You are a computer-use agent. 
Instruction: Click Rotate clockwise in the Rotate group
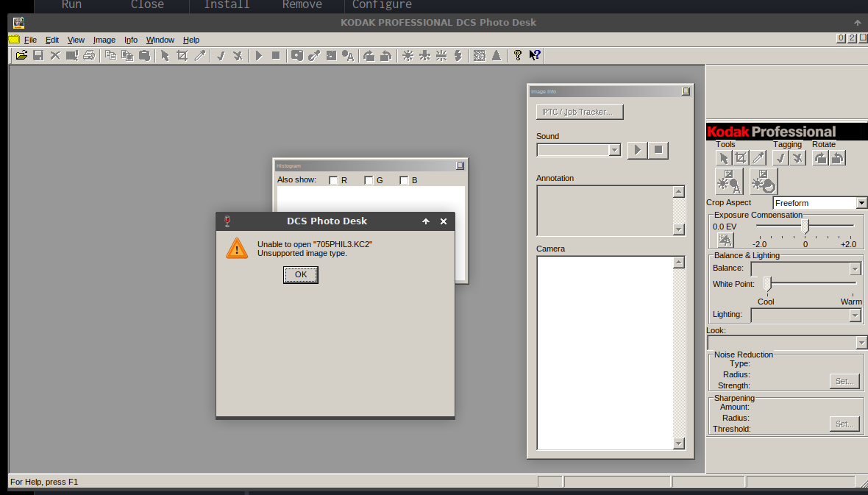(x=820, y=158)
